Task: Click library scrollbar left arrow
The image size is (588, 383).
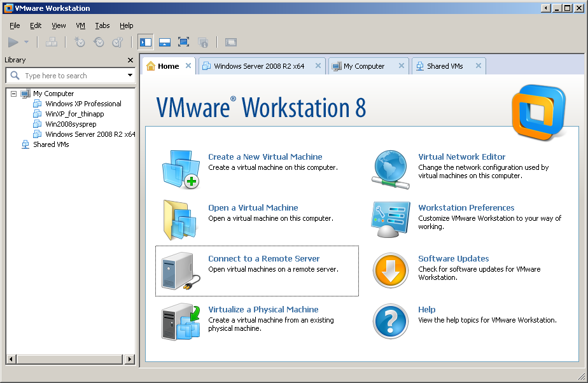Action: [x=11, y=359]
